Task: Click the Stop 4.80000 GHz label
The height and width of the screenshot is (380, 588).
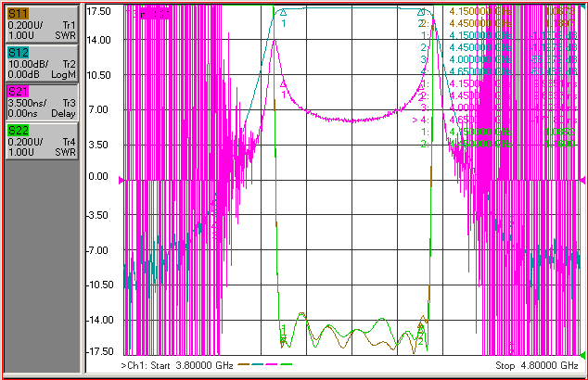Action: pyautogui.click(x=537, y=365)
